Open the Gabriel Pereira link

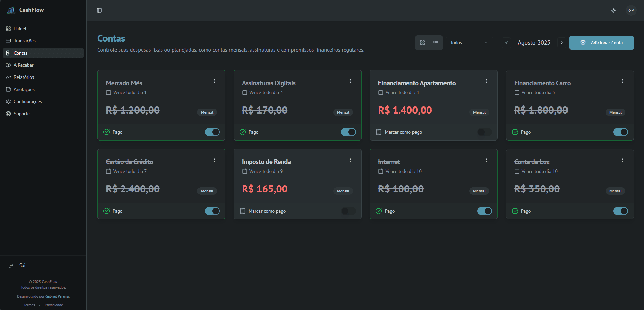(57, 296)
